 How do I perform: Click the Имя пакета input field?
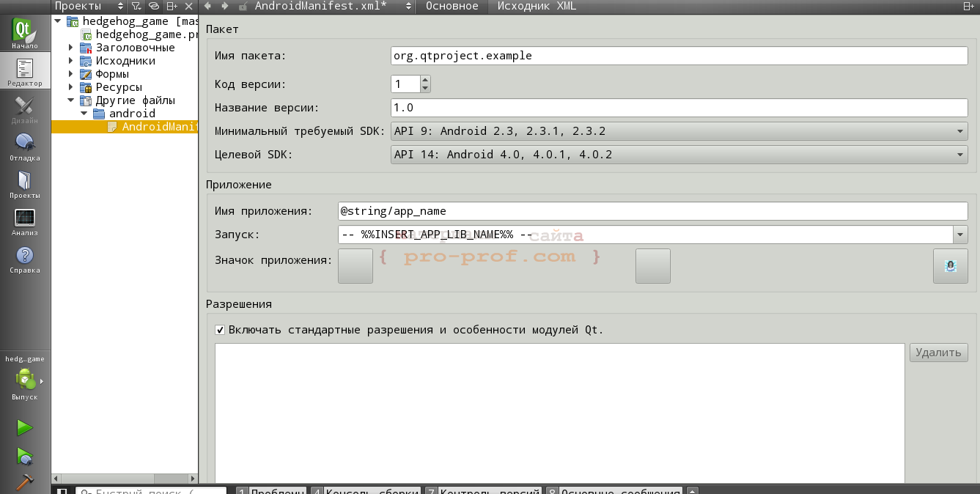[x=679, y=56]
